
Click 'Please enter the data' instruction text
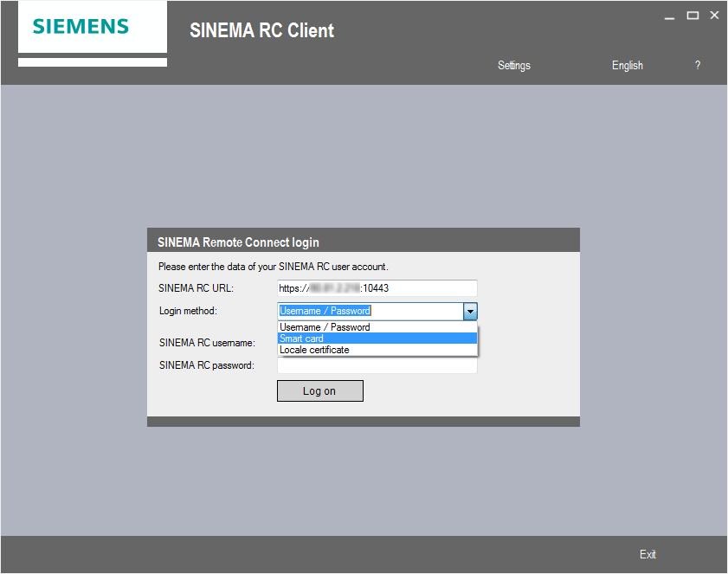(273, 267)
